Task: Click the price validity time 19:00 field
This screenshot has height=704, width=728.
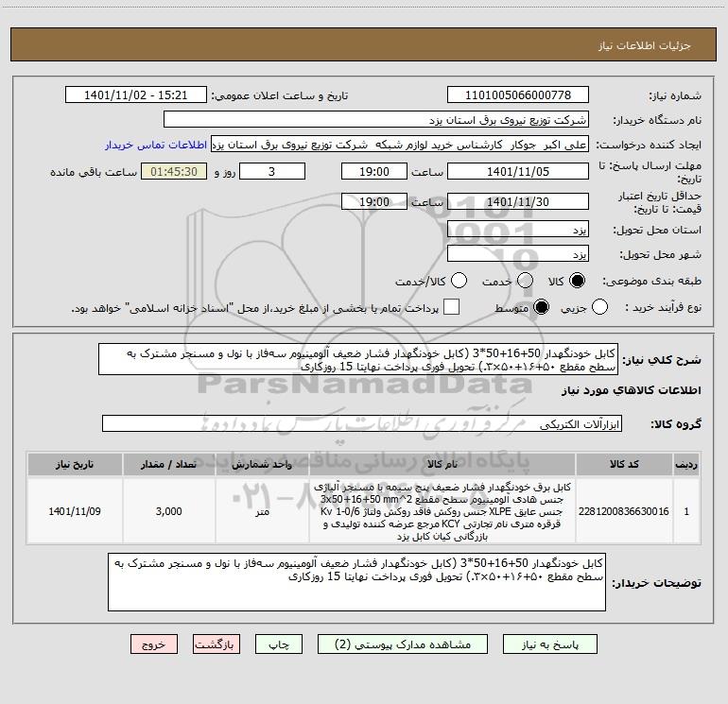Action: click(374, 202)
